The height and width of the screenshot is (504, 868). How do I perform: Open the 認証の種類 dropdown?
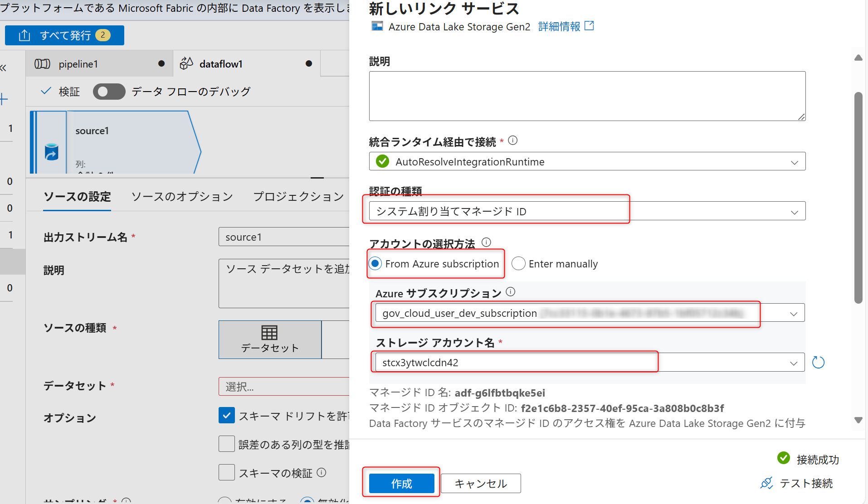tap(794, 211)
